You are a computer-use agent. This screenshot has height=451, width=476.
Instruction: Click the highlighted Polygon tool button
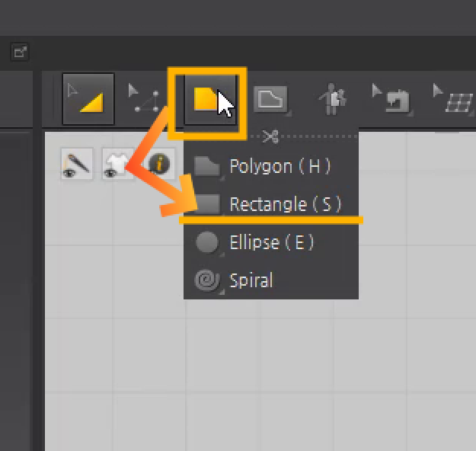pos(210,100)
